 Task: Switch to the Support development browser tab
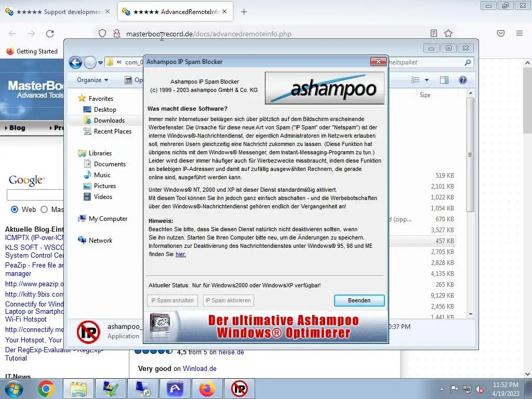(x=57, y=12)
